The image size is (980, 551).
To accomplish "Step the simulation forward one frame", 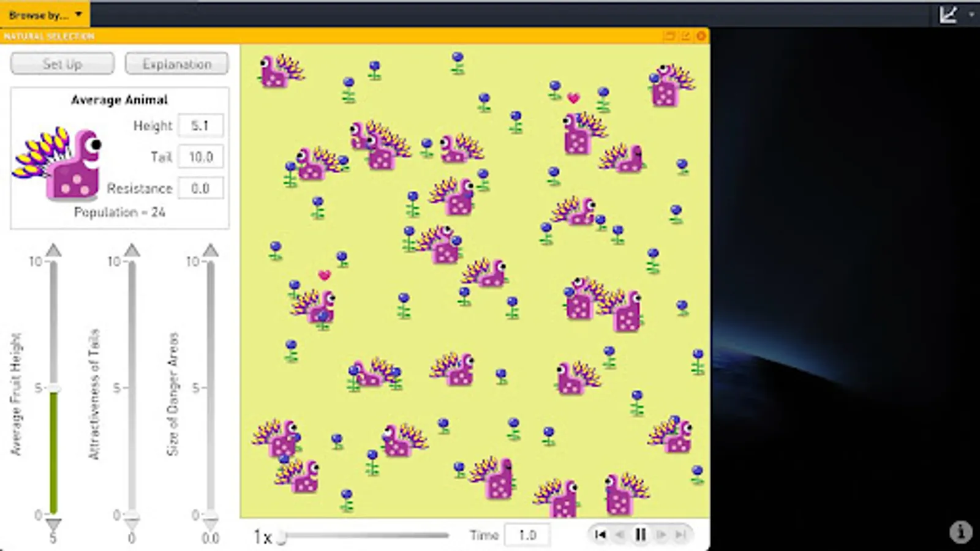I will [661, 535].
